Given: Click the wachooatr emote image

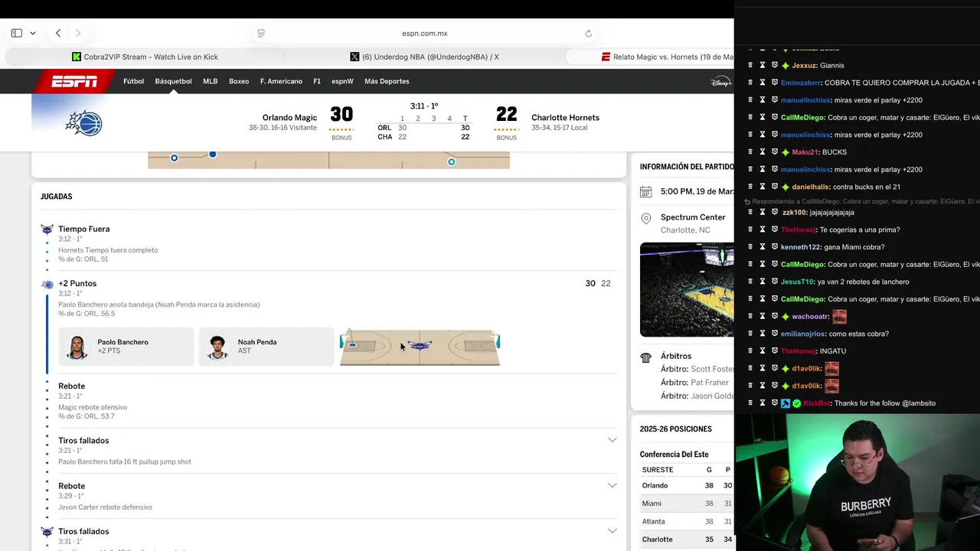Looking at the screenshot, I should coord(840,316).
